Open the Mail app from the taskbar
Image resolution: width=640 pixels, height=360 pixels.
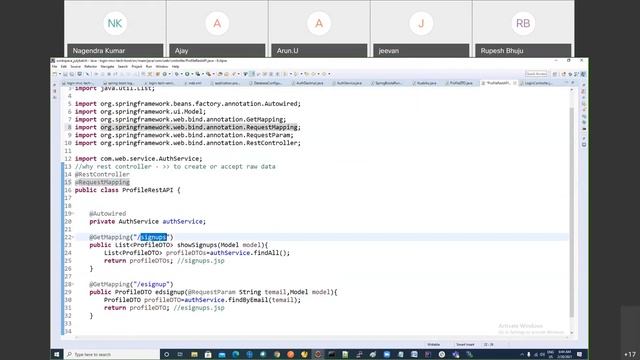pos(222,354)
